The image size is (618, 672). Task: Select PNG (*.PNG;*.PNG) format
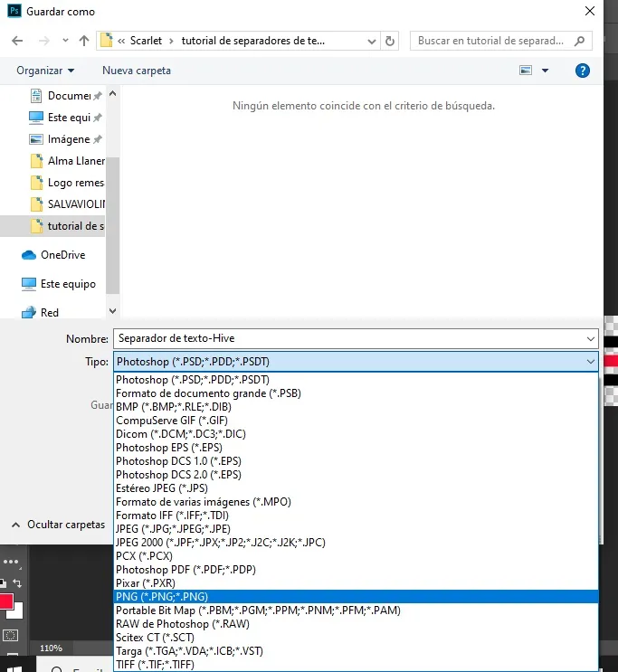point(356,597)
